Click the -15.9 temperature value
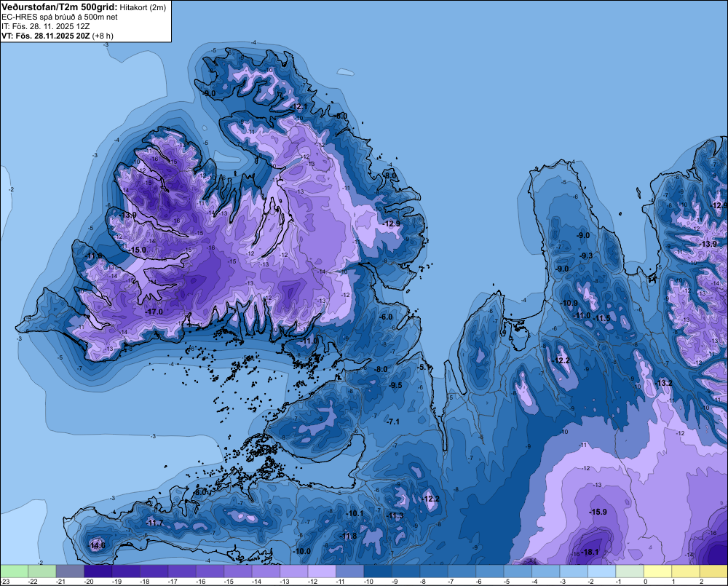 (x=598, y=512)
